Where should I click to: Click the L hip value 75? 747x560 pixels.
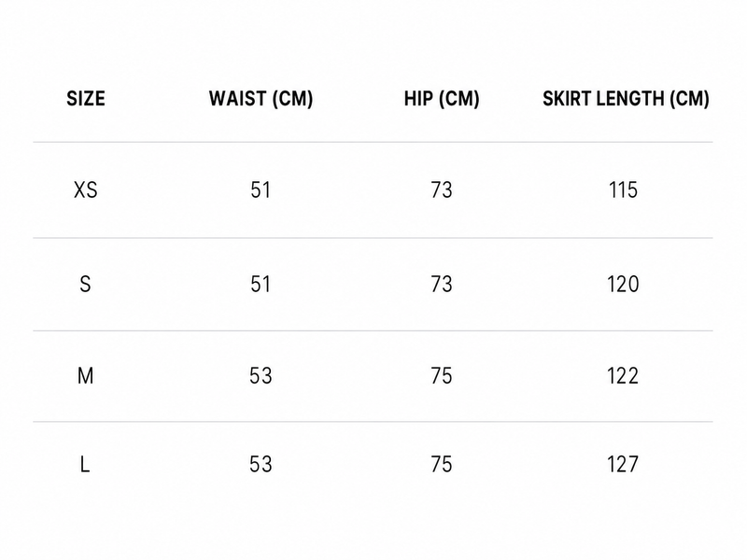click(x=442, y=464)
